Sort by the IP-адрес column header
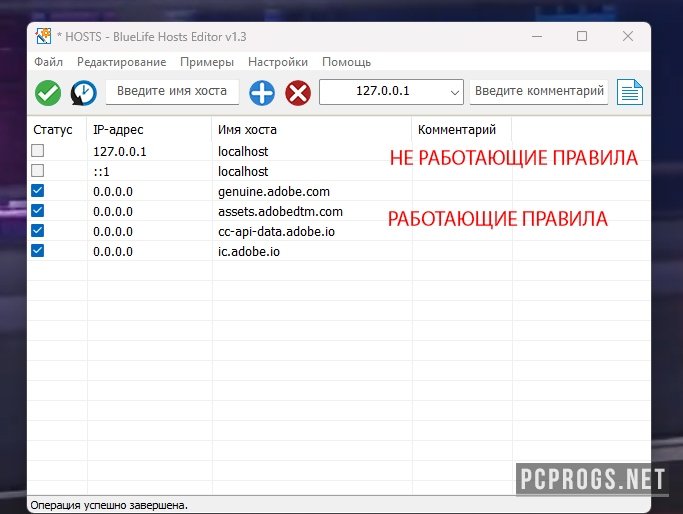This screenshot has width=683, height=514. (x=149, y=129)
